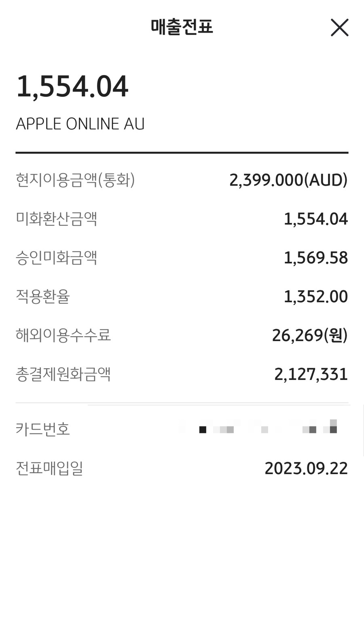Tap the 승인미화금액 label

(57, 258)
